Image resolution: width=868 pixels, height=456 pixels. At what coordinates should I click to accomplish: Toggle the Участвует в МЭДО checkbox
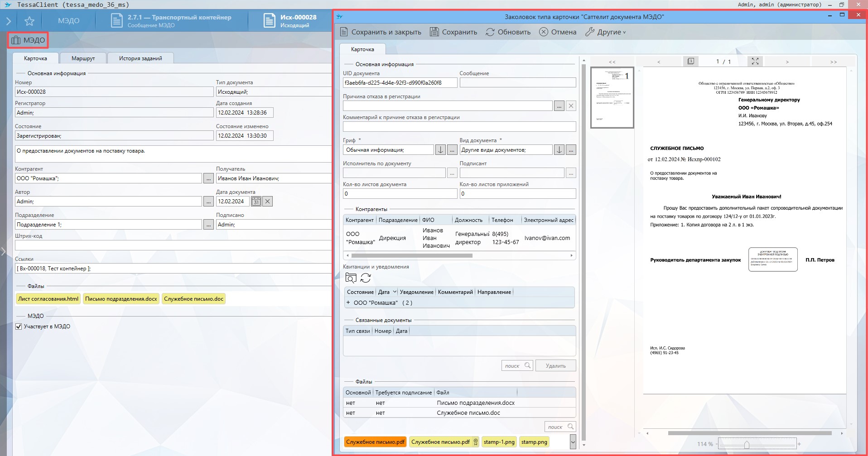(x=19, y=326)
